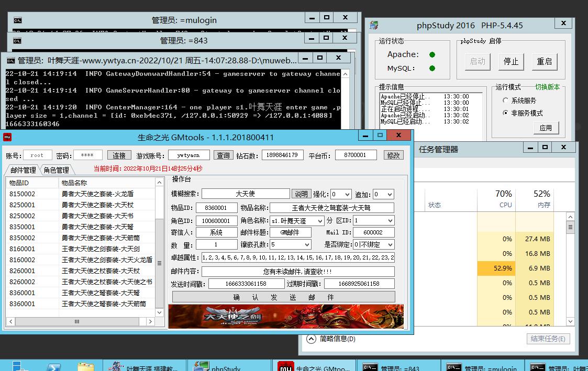Click the 连接 button in GMtools
588x371 pixels.
[119, 155]
